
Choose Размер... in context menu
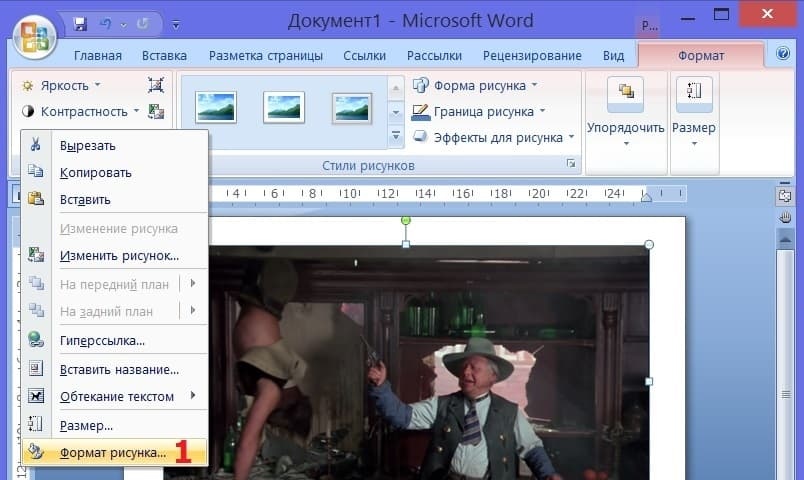(x=115, y=425)
